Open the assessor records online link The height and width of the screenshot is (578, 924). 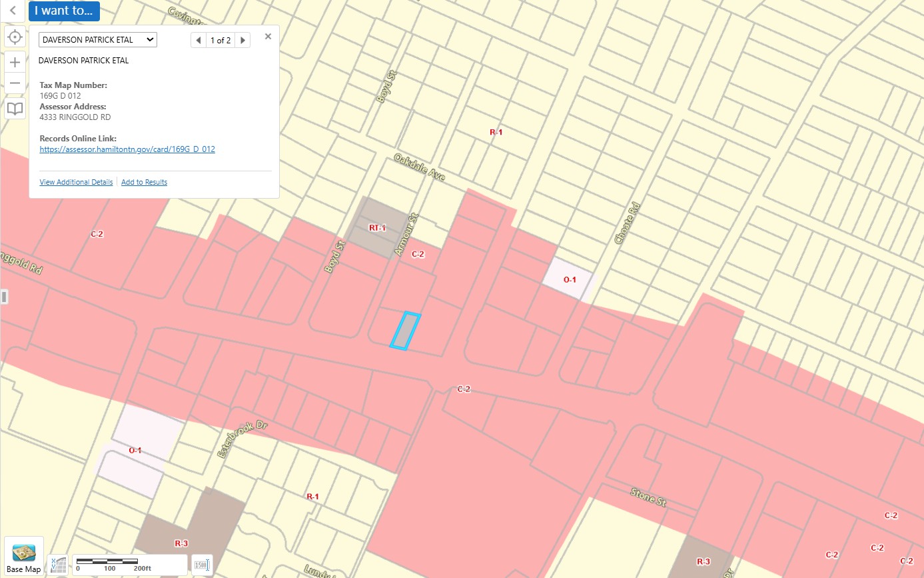coord(127,149)
